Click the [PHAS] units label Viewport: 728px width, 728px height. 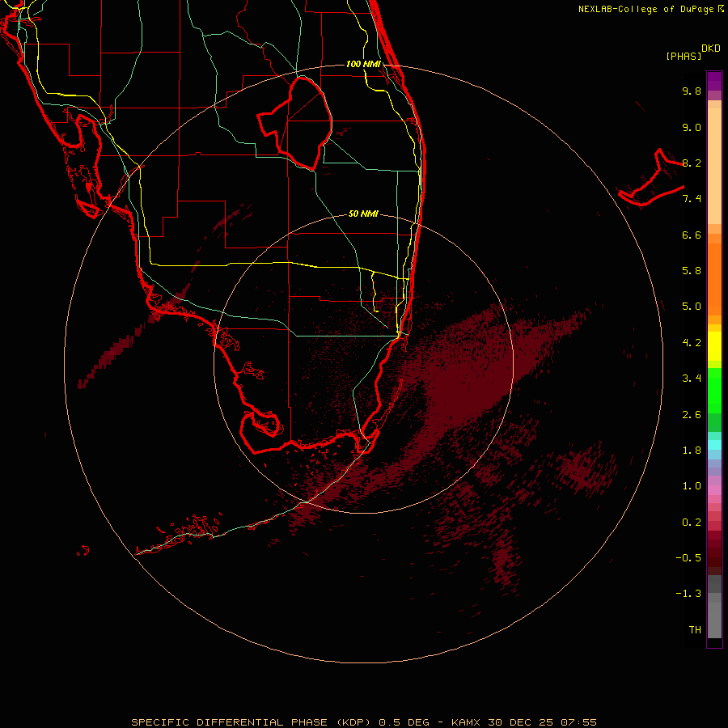pyautogui.click(x=684, y=56)
